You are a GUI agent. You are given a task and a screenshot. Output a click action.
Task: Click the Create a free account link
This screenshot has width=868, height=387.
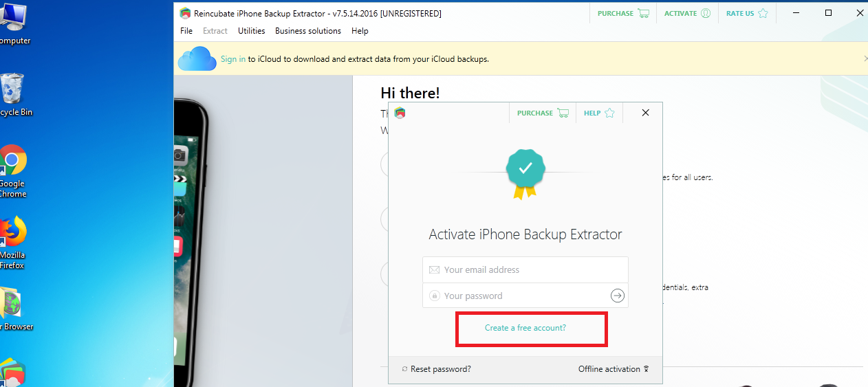(x=525, y=328)
